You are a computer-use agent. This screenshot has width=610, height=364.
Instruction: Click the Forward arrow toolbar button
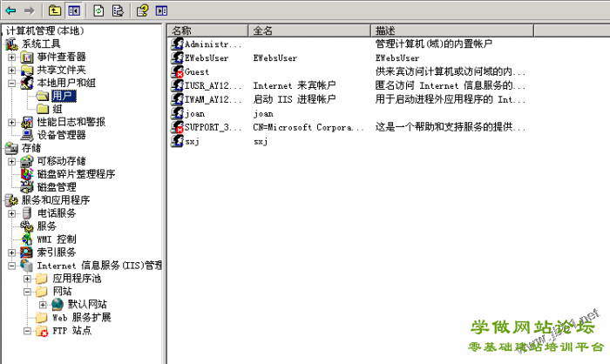click(x=30, y=10)
